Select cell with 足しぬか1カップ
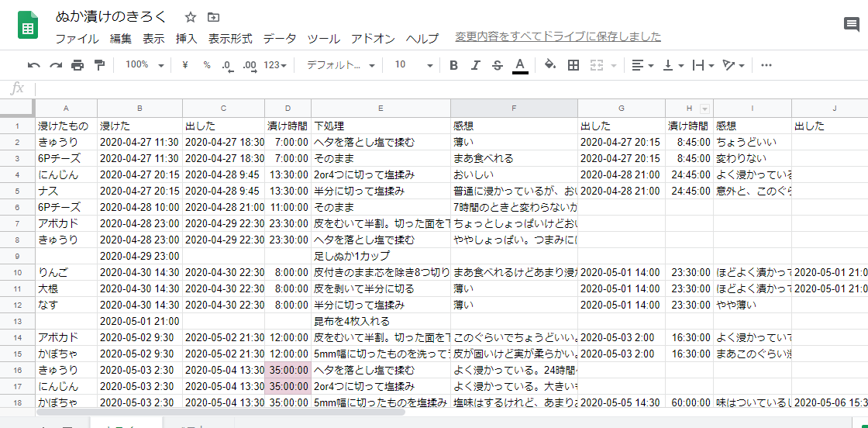868x428 pixels. [x=381, y=257]
